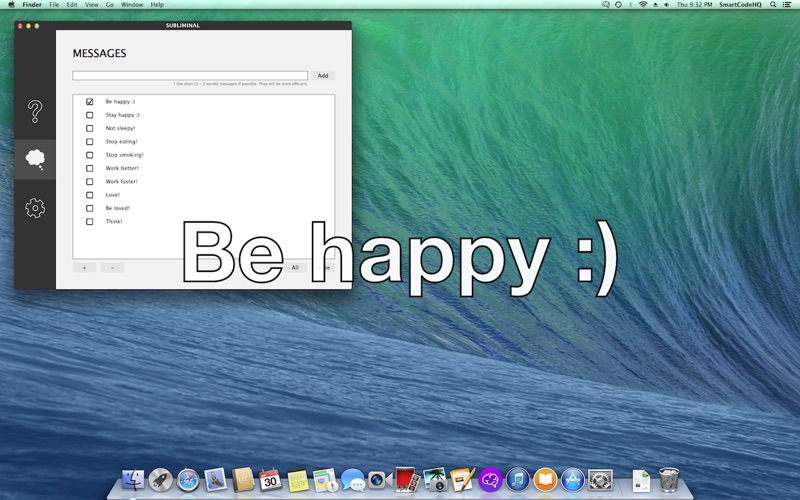Focus the new message text field
The height and width of the screenshot is (500, 800).
click(190, 76)
